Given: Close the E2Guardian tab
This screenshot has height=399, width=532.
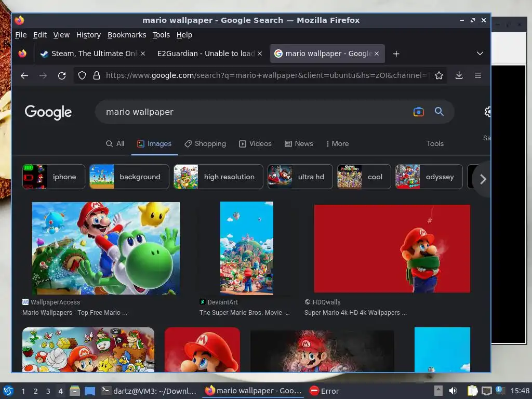Looking at the screenshot, I should (x=260, y=54).
